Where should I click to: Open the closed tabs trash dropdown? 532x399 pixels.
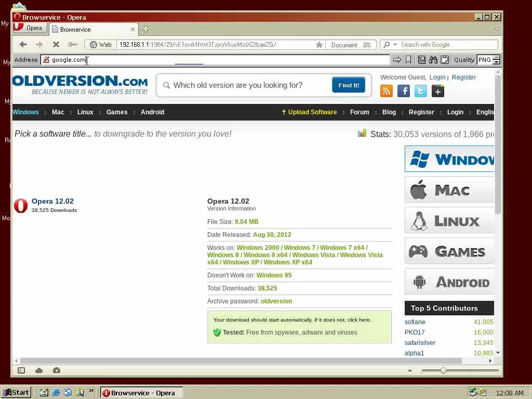[x=496, y=30]
